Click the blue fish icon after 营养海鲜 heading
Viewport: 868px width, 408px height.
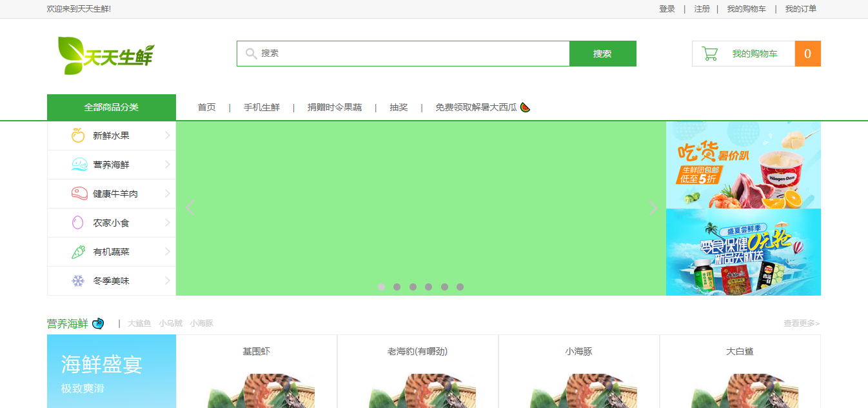point(98,323)
